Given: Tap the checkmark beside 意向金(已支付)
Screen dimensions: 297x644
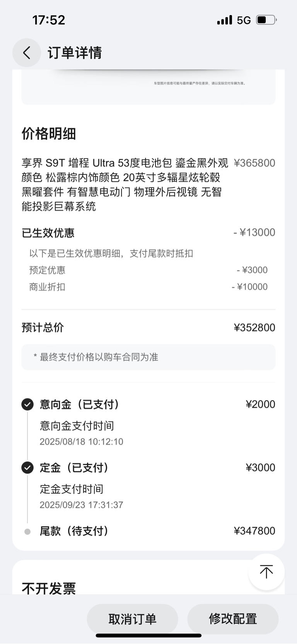Looking at the screenshot, I should coord(27,404).
